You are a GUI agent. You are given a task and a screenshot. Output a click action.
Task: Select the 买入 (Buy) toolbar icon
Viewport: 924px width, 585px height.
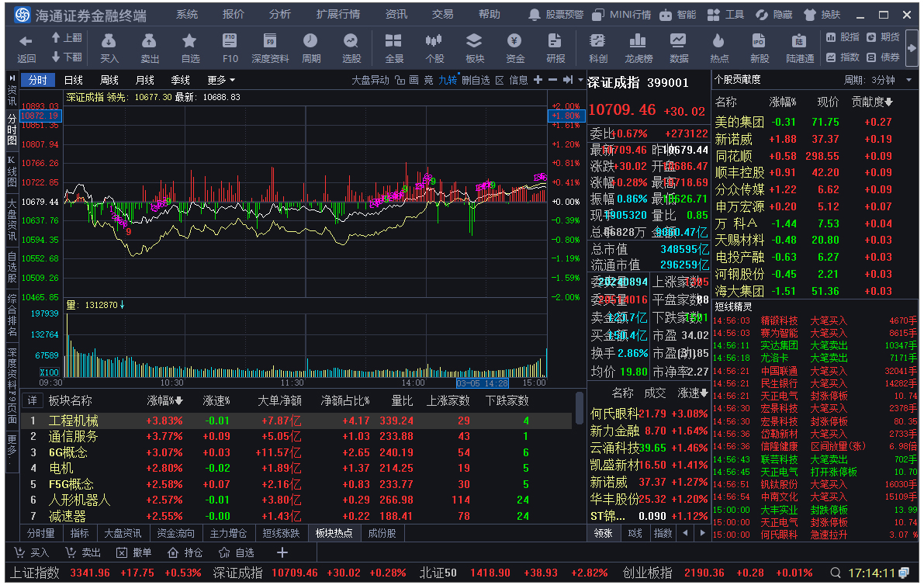coord(109,47)
